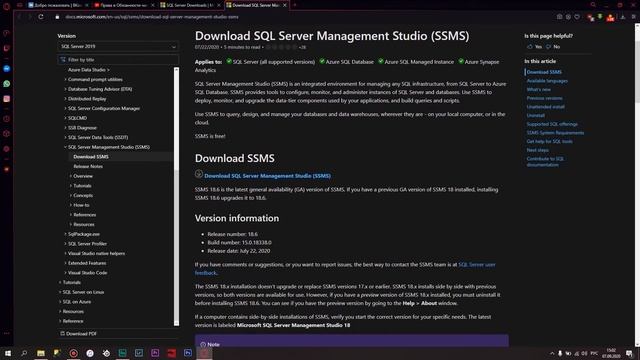Mark page helpful with Yes thumbs-up

[x=534, y=47]
